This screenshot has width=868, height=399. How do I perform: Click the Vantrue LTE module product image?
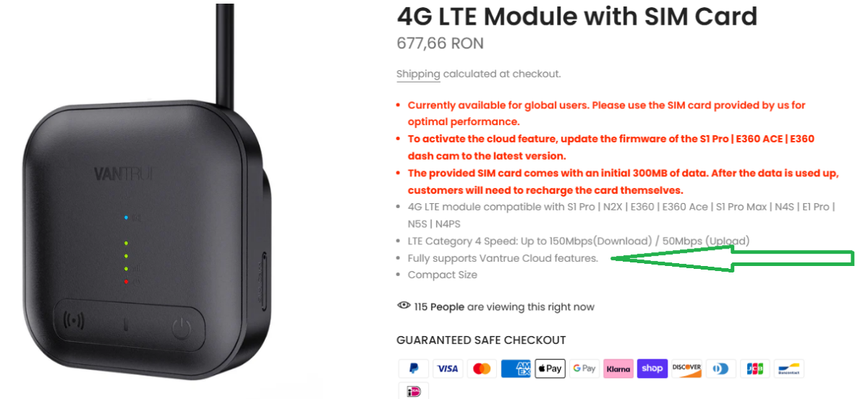click(x=145, y=231)
